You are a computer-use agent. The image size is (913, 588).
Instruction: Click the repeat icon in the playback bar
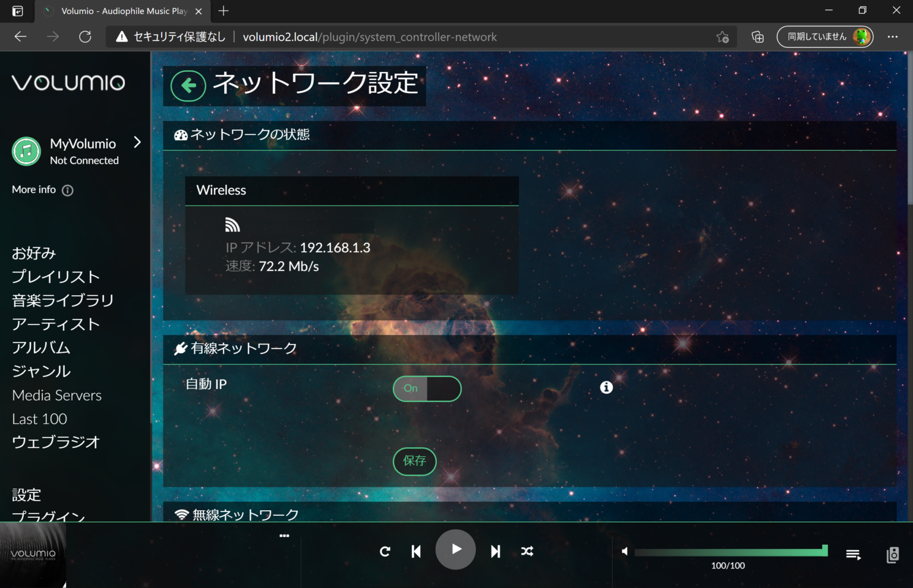[x=385, y=551]
